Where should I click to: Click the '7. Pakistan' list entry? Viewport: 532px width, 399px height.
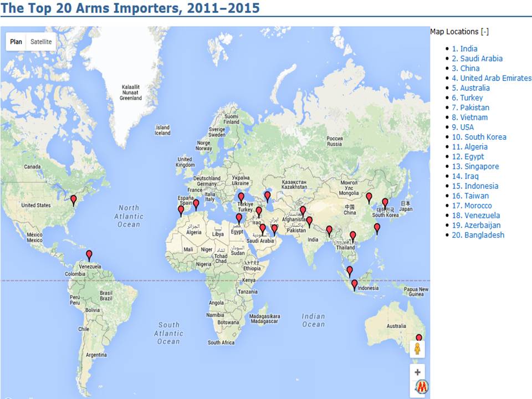click(x=470, y=108)
